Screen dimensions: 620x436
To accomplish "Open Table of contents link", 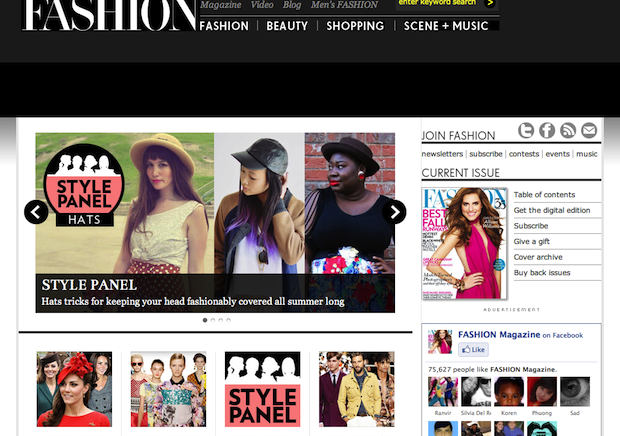I will [x=544, y=194].
